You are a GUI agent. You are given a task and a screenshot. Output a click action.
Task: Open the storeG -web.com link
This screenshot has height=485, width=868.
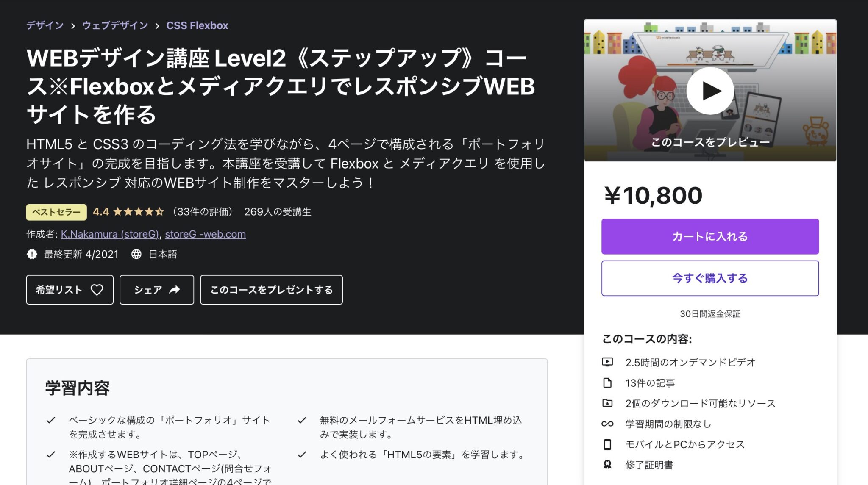(x=206, y=234)
